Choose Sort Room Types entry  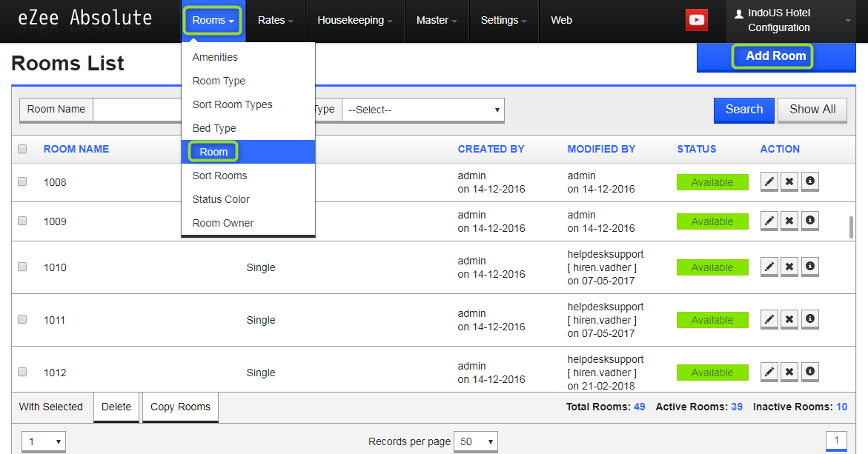(x=248, y=104)
